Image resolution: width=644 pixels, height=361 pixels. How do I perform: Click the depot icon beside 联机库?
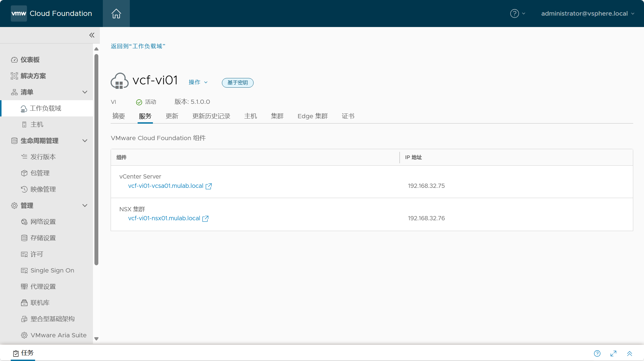[24, 303]
